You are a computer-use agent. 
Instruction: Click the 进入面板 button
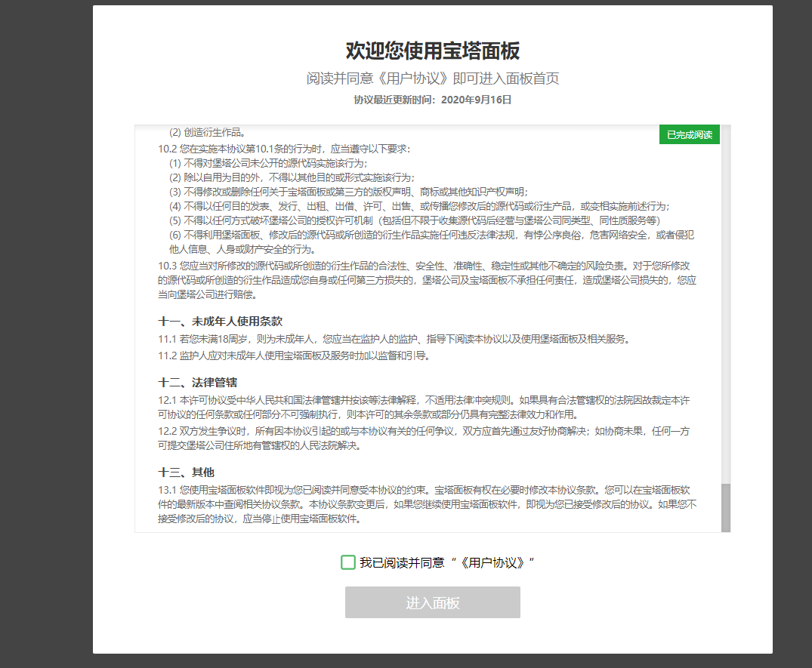pyautogui.click(x=432, y=602)
